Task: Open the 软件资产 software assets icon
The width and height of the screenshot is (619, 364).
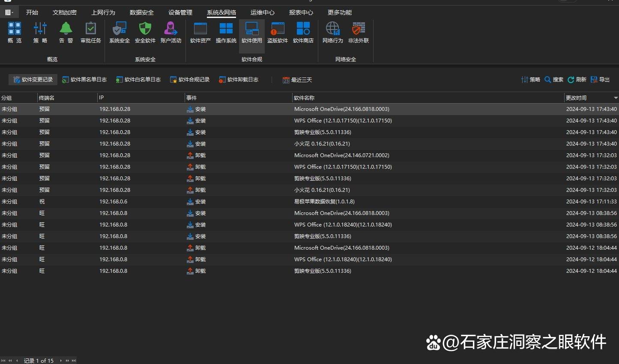Action: [200, 33]
